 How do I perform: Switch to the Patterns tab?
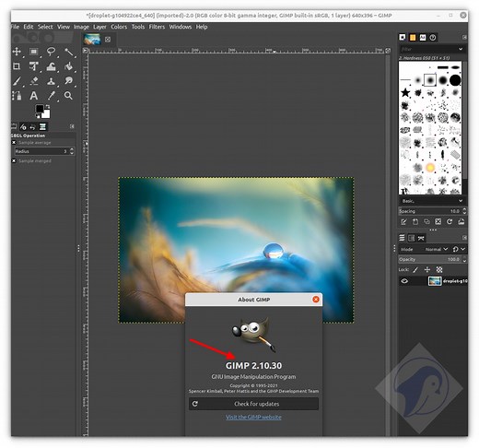tap(413, 38)
